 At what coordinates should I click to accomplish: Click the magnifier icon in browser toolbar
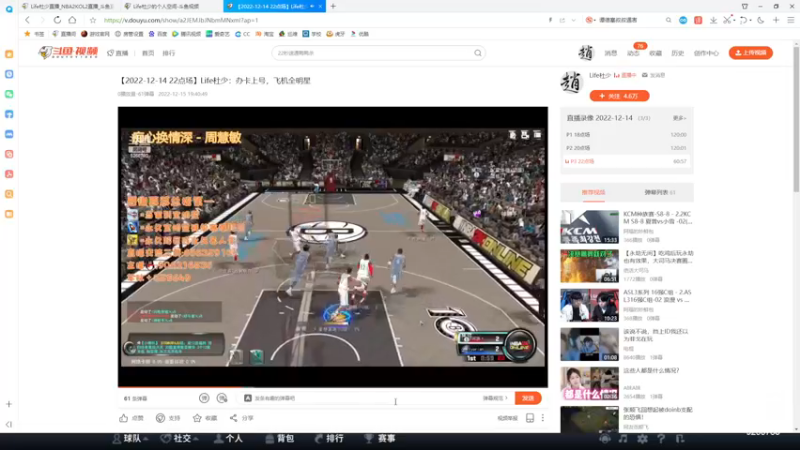[x=668, y=20]
